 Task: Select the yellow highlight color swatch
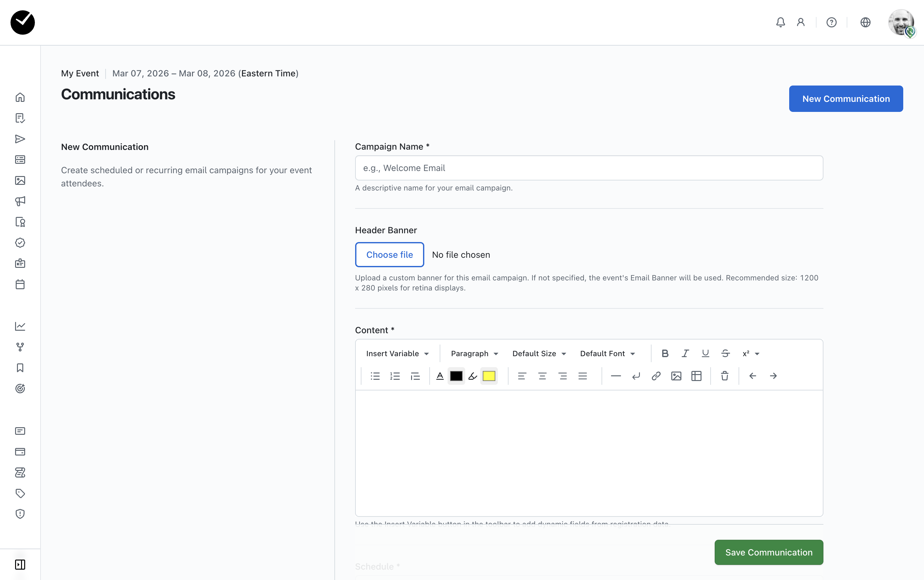pos(488,376)
